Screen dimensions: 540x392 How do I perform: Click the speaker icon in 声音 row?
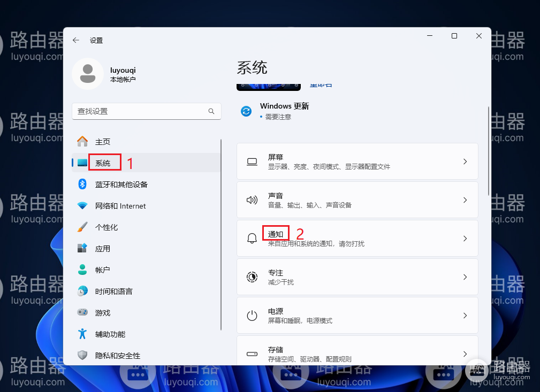252,200
